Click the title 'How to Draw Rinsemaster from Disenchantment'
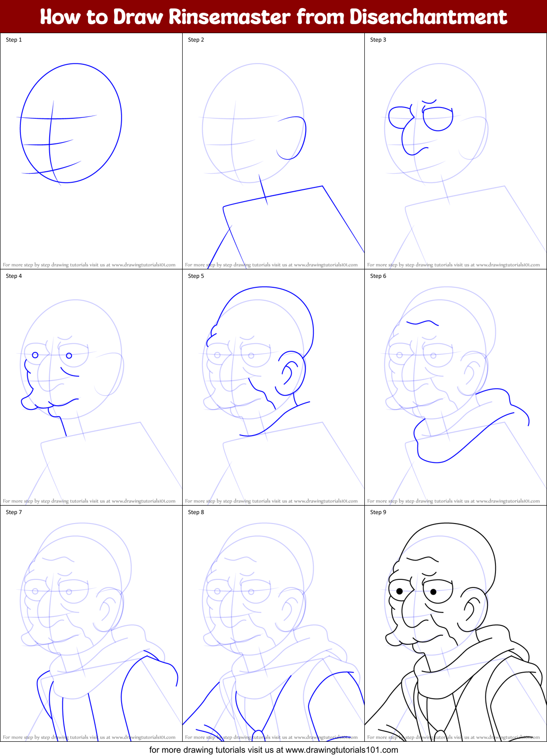This screenshot has width=547, height=756. pos(273,17)
